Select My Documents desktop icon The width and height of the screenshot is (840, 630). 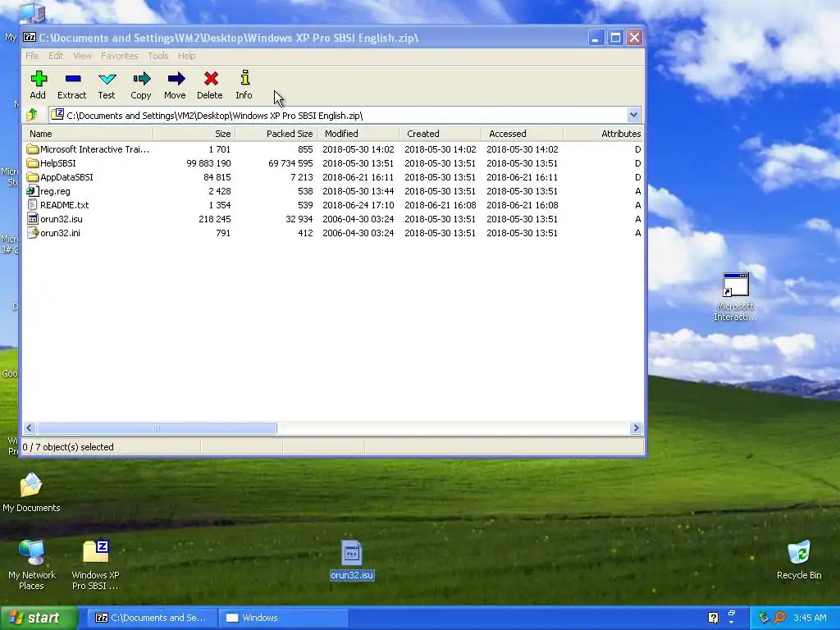pyautogui.click(x=31, y=486)
